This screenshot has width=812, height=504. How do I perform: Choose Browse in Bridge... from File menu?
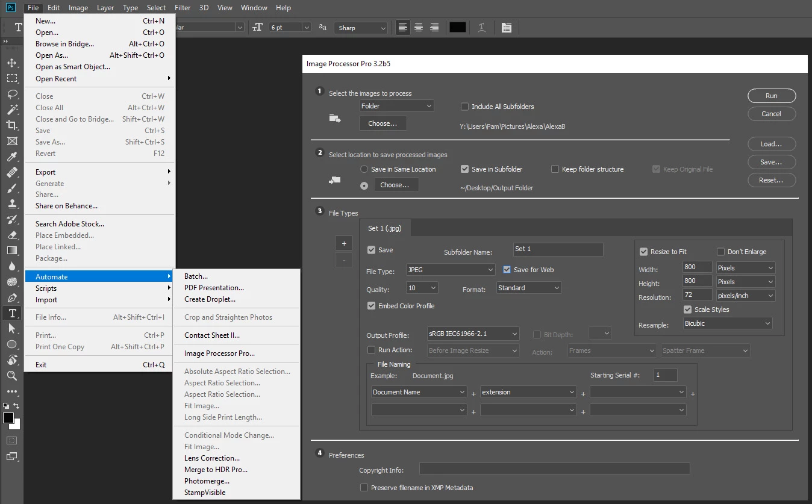tap(99, 44)
